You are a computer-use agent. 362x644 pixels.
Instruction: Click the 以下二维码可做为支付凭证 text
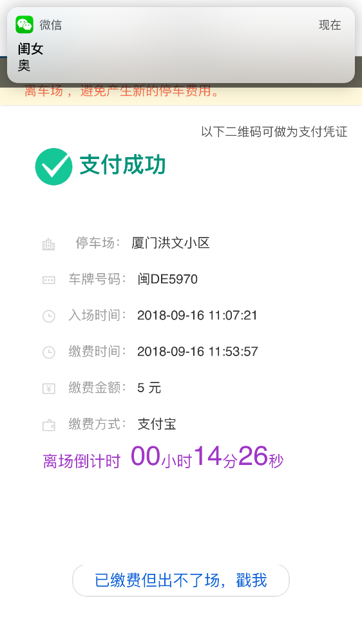274,132
